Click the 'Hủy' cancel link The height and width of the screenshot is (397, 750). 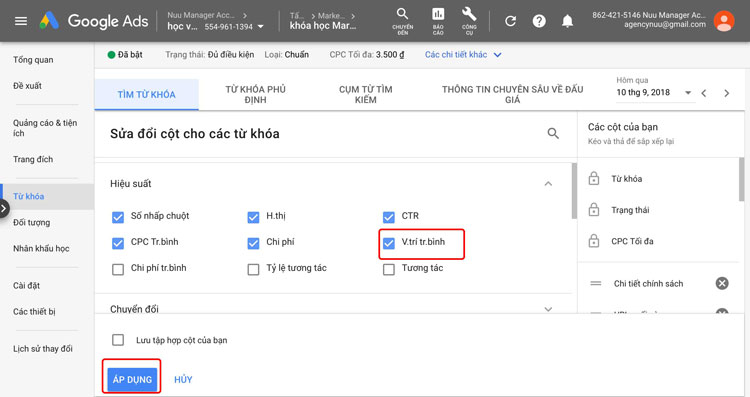(x=183, y=379)
